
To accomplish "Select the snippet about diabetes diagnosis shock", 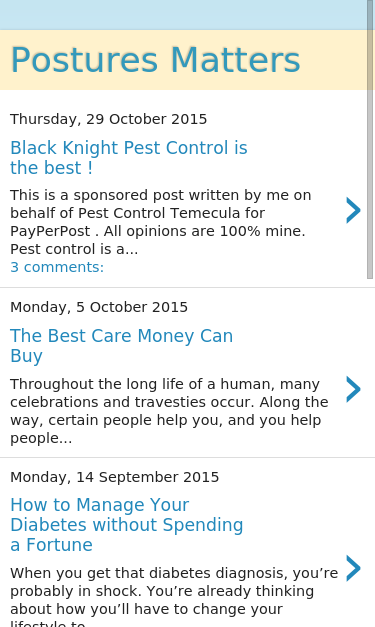I will tap(174, 596).
